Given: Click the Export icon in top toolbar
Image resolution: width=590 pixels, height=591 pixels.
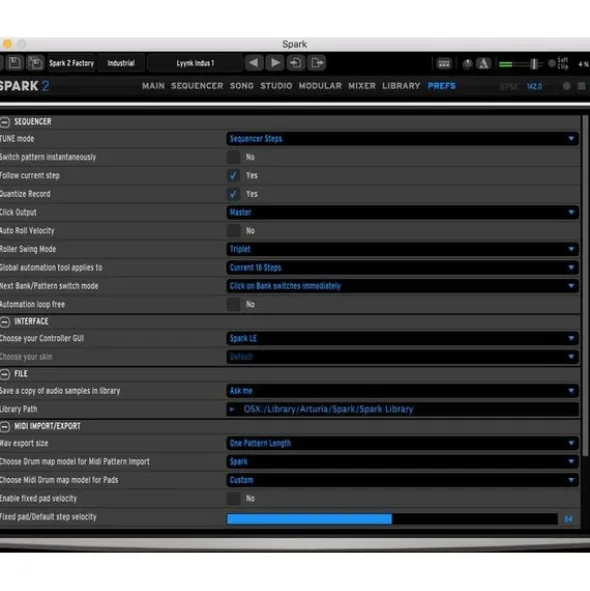Looking at the screenshot, I should [317, 63].
